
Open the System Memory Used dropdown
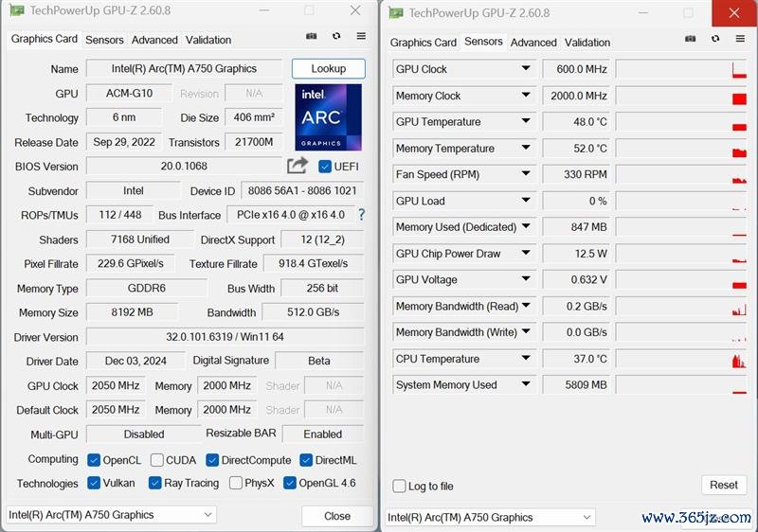(x=526, y=384)
